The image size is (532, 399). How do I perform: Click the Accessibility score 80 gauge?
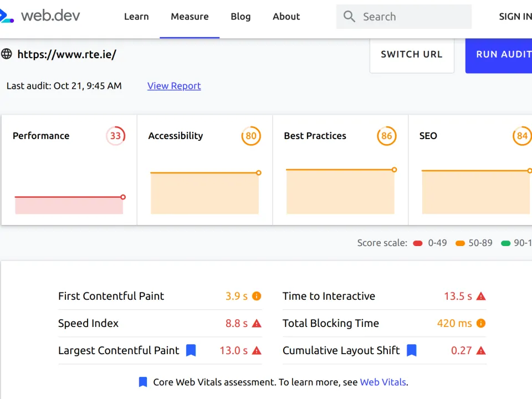coord(251,136)
